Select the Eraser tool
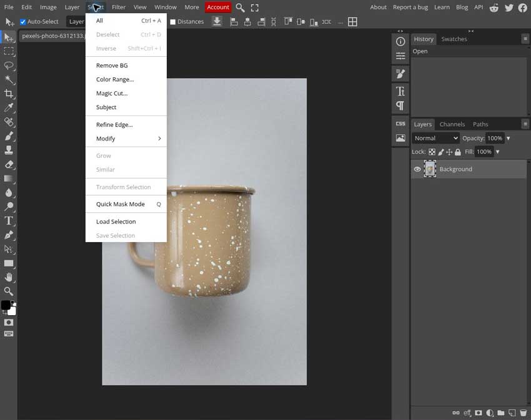This screenshot has width=531, height=420. point(9,165)
